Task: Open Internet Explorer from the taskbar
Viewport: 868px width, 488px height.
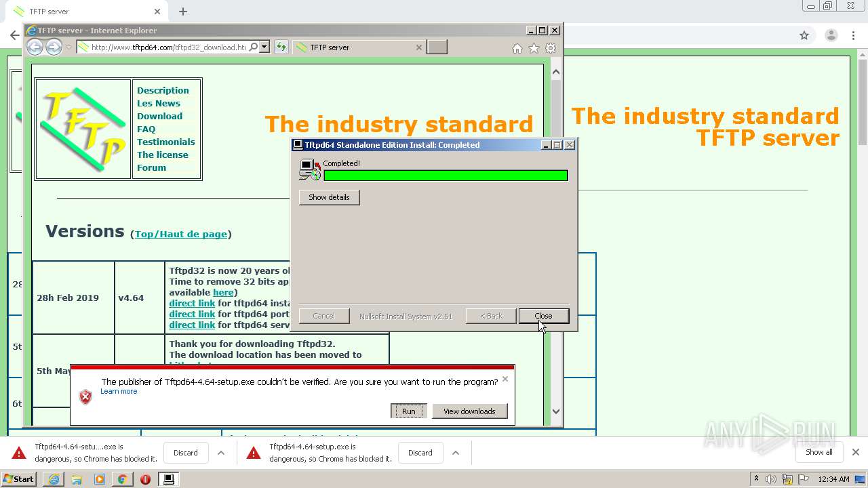Action: pos(54,479)
